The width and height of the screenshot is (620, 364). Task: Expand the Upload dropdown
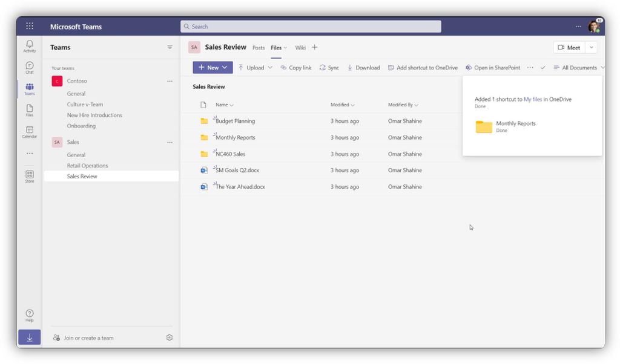point(270,68)
